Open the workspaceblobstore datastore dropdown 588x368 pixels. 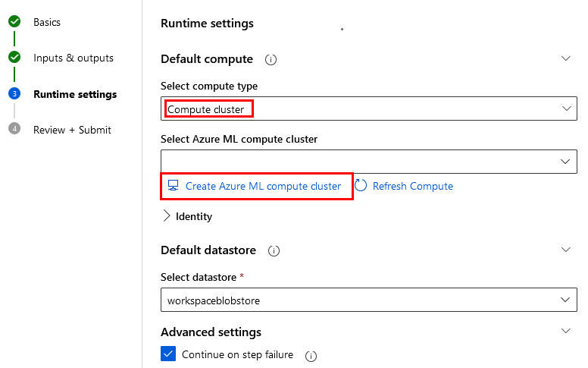point(369,300)
